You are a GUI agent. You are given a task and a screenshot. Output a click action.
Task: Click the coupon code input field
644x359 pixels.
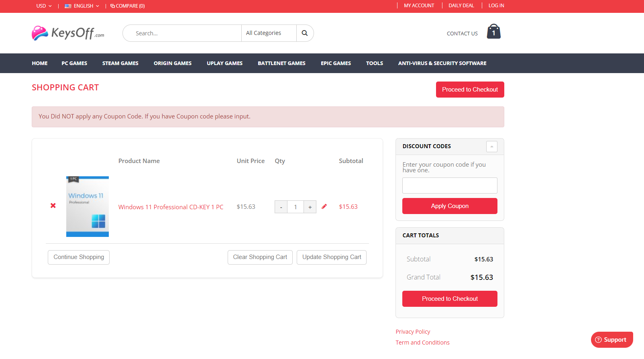click(x=450, y=186)
